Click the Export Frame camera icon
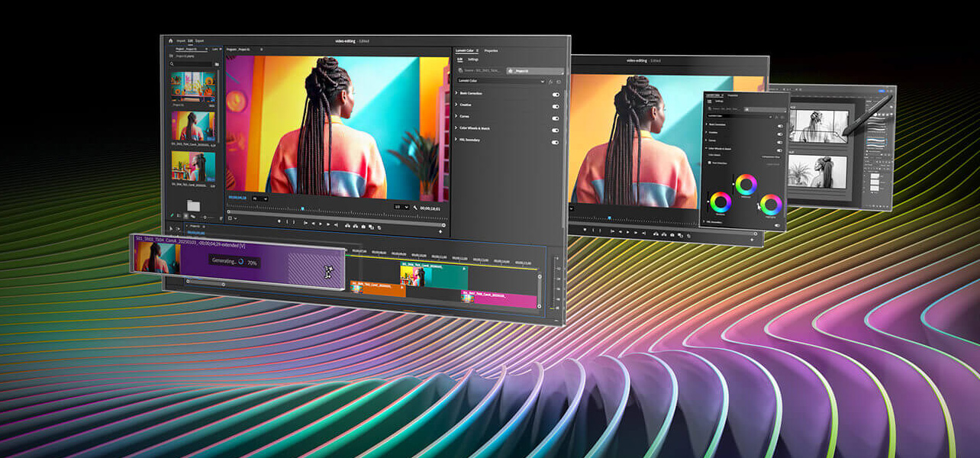Screen dimensions: 980x458 363,227
